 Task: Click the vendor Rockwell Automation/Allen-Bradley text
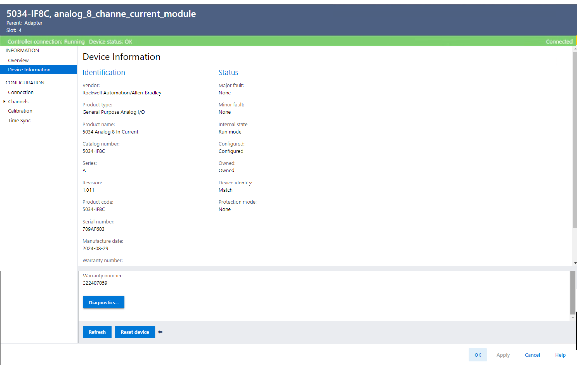coord(122,93)
